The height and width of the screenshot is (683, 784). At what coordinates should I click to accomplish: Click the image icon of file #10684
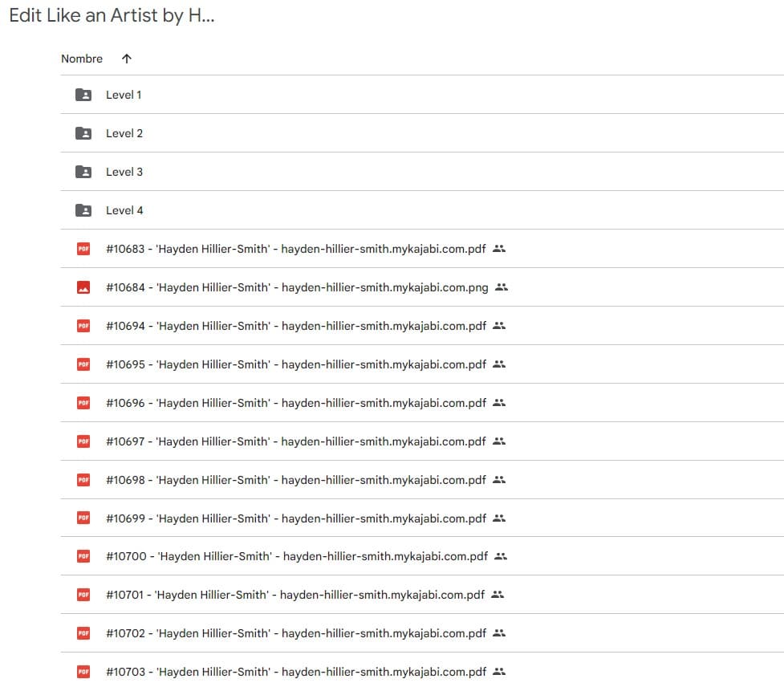pyautogui.click(x=83, y=287)
